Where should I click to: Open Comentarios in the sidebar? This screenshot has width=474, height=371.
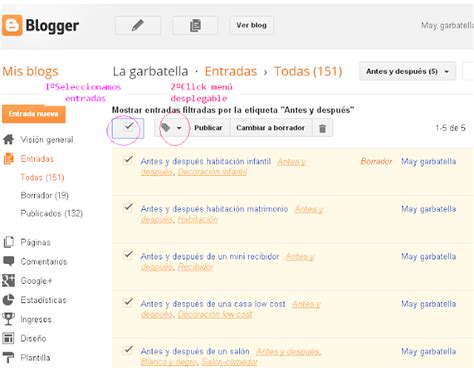[44, 261]
